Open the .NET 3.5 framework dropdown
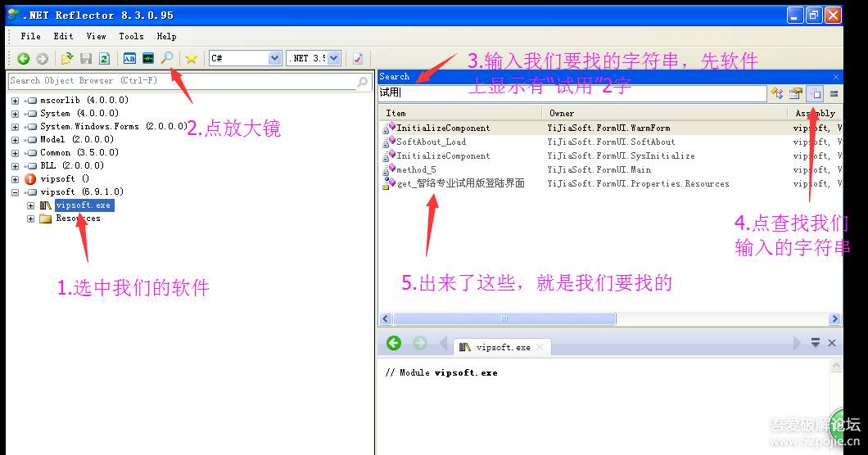This screenshot has width=868, height=455. (x=333, y=58)
